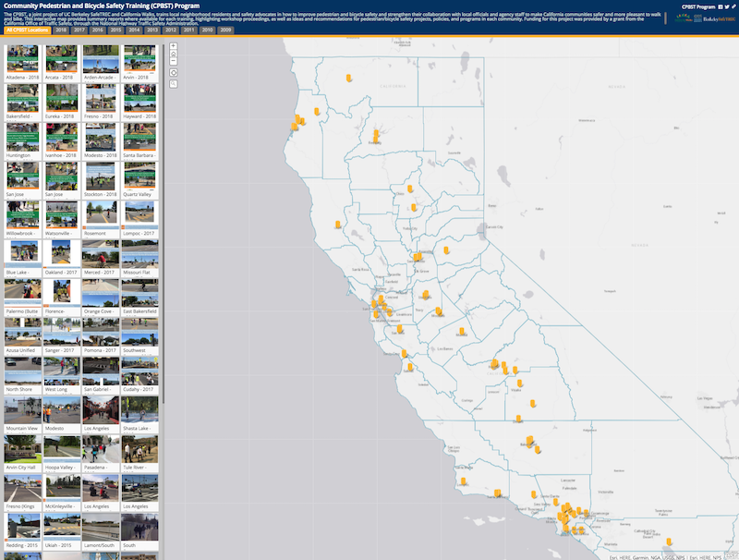Select the Oakland - 2017 thumbnail
The image size is (739, 560).
pyautogui.click(x=62, y=259)
